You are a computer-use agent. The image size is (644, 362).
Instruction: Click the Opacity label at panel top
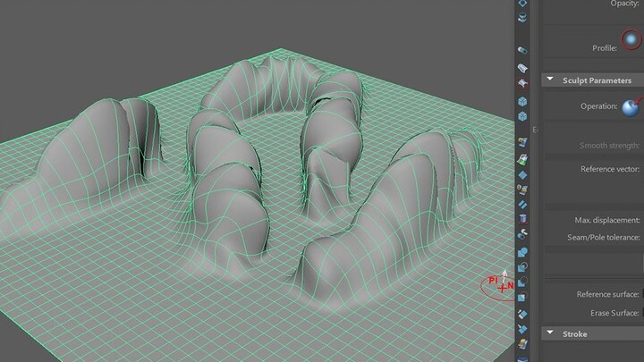coord(625,4)
